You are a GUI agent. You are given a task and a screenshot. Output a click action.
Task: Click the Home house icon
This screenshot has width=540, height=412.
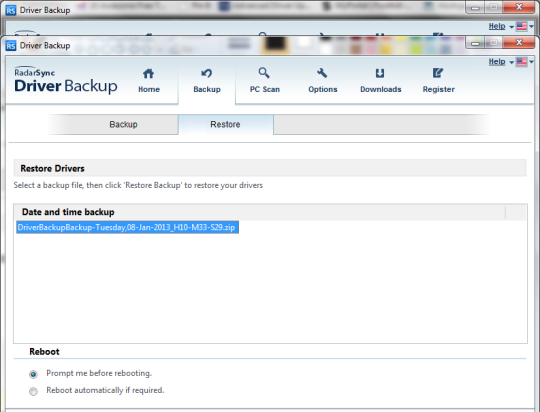pyautogui.click(x=148, y=73)
